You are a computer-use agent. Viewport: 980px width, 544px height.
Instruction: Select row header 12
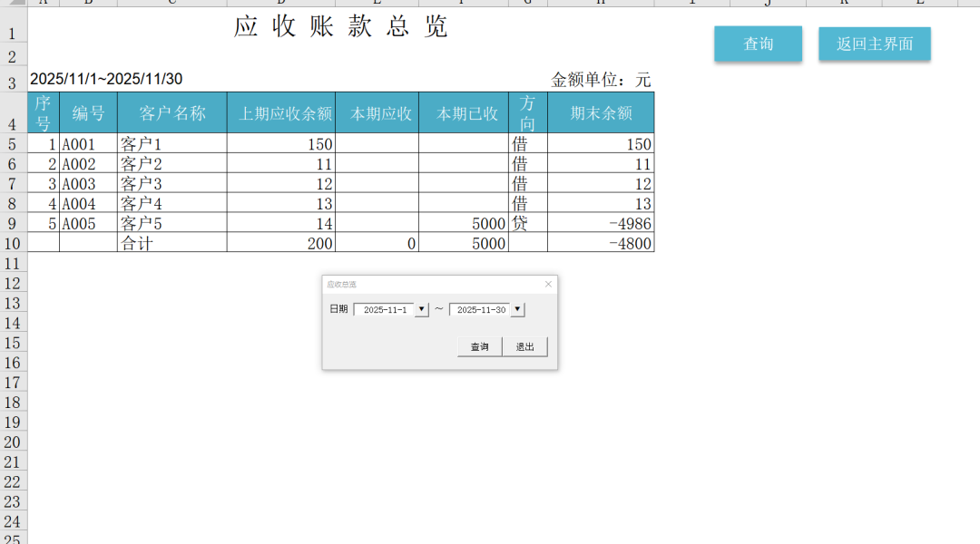tap(13, 283)
